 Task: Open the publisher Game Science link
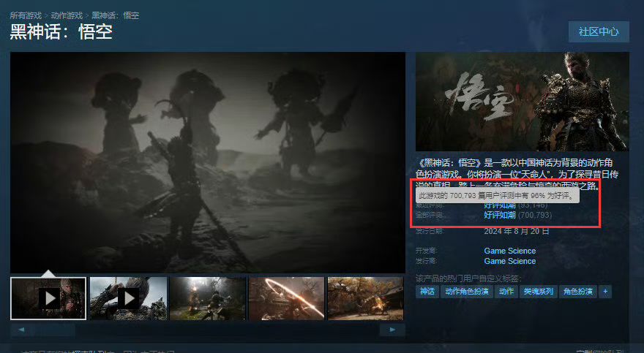click(x=509, y=261)
